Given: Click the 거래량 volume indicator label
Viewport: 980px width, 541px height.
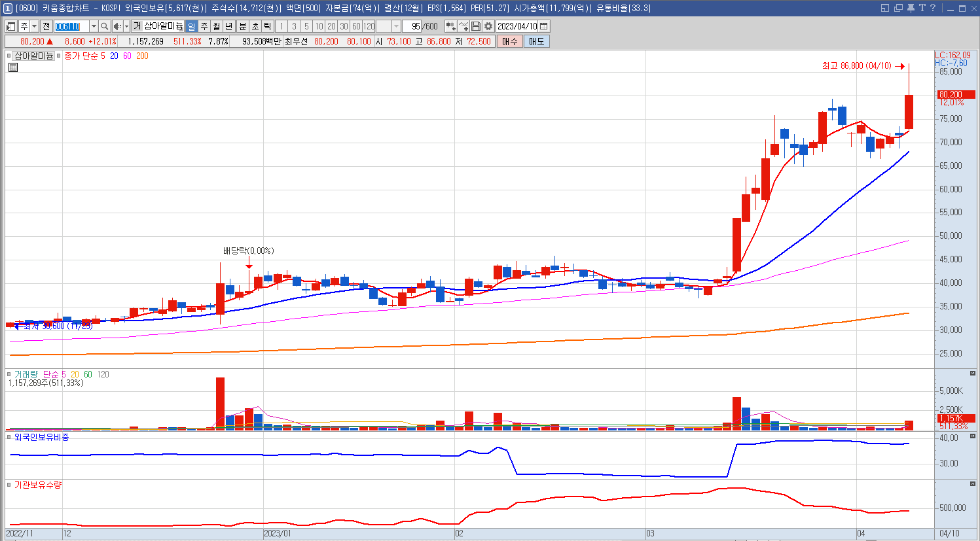Looking at the screenshot, I should click(26, 374).
